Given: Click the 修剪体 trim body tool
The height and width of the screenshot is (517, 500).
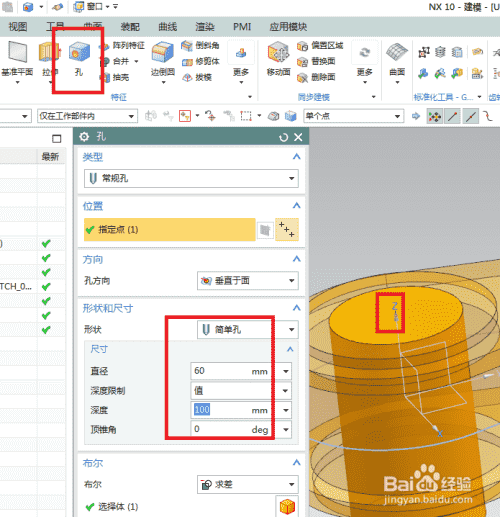Looking at the screenshot, I should coord(200,61).
